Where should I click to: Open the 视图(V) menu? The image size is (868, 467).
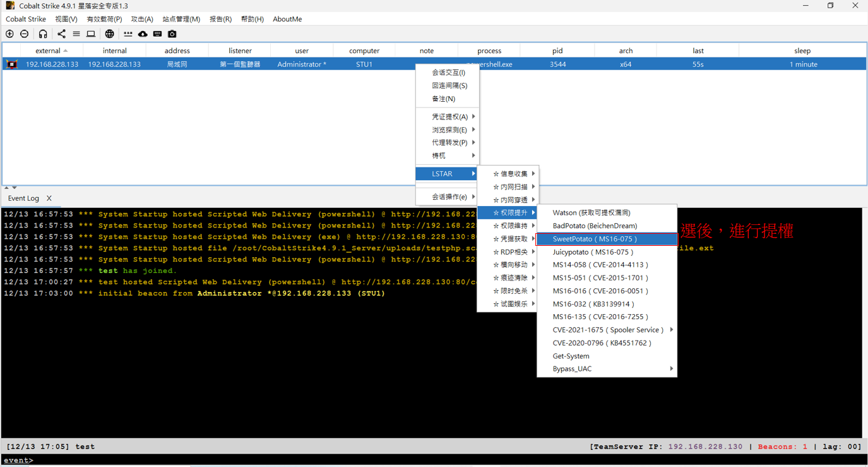pos(66,19)
